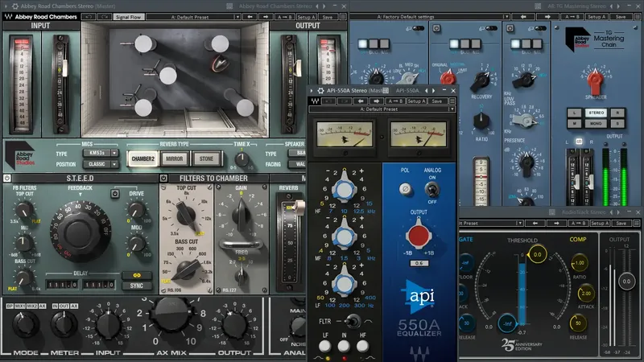Viewport: 644px width, 362px height.
Task: Click the S.T.E.E.D section power button
Action: tap(7, 178)
